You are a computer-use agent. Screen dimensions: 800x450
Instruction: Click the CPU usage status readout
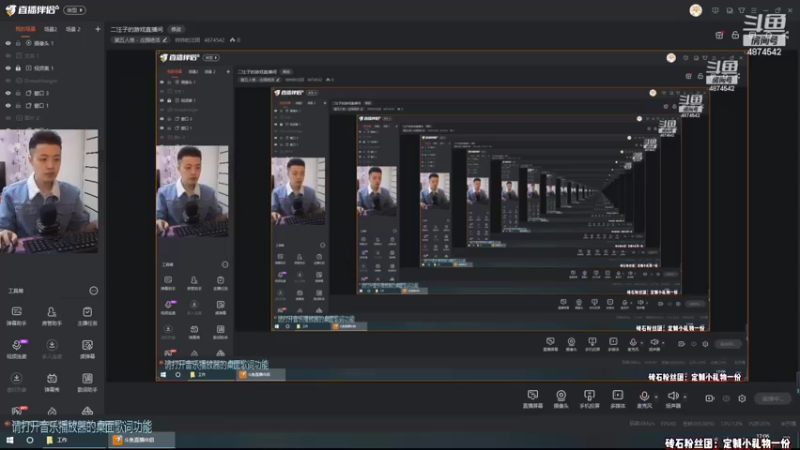[732, 423]
